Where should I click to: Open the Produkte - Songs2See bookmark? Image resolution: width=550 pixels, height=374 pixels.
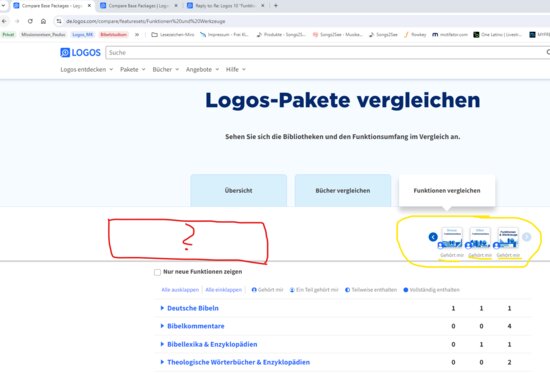[x=281, y=34]
